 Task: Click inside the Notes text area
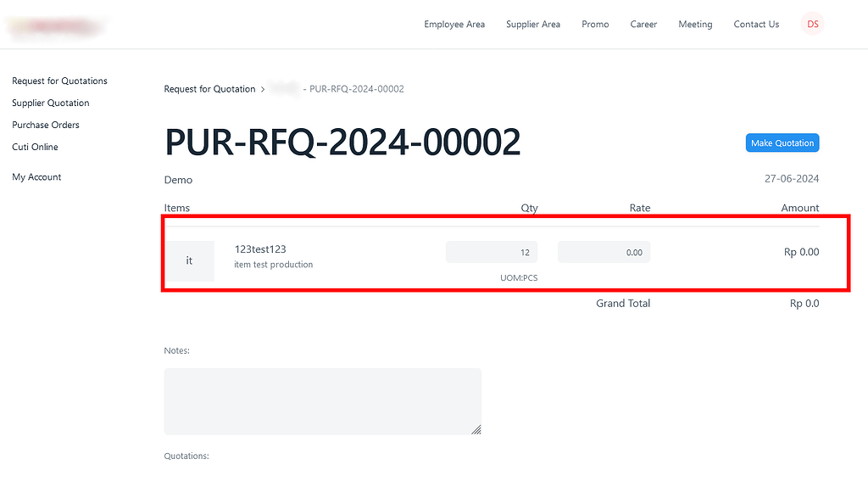[322, 400]
